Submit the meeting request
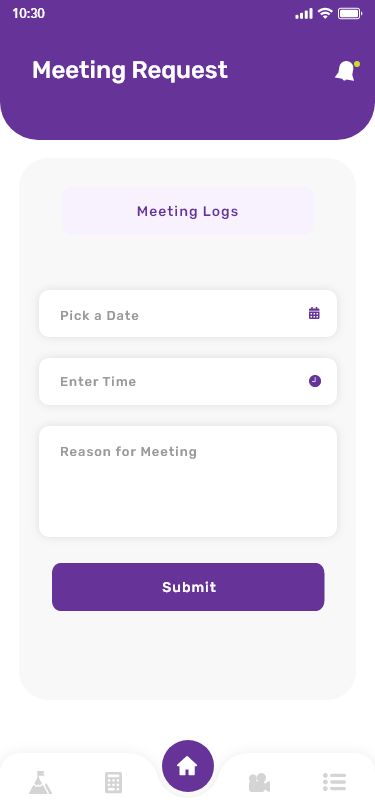This screenshot has width=375, height=812. pos(188,587)
